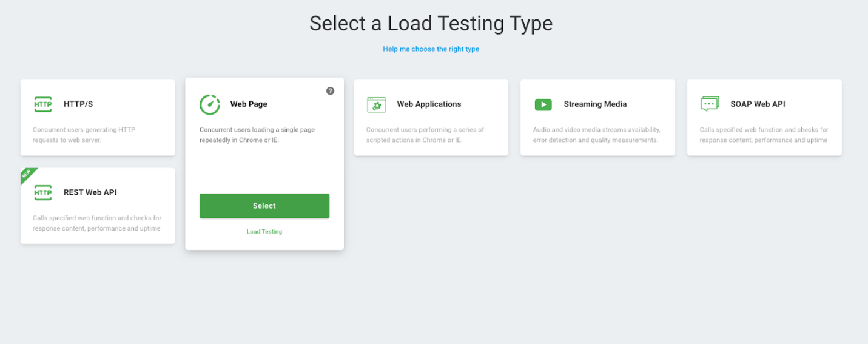Click the Web Applications description text
The height and width of the screenshot is (344, 868).
point(425,135)
